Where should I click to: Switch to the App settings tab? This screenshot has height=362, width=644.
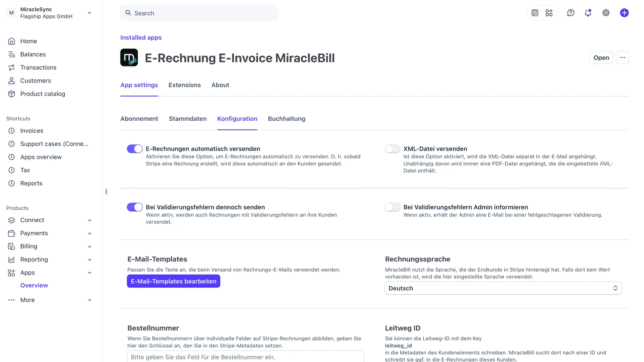coord(139,85)
